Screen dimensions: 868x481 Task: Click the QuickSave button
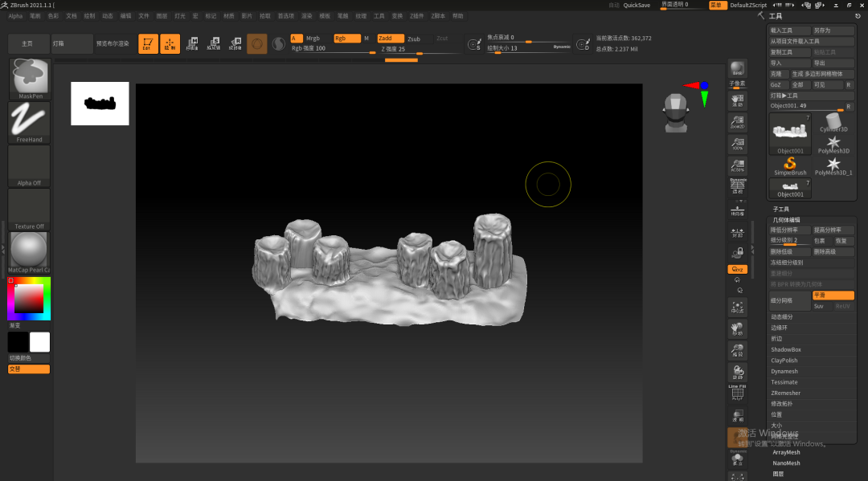point(637,5)
